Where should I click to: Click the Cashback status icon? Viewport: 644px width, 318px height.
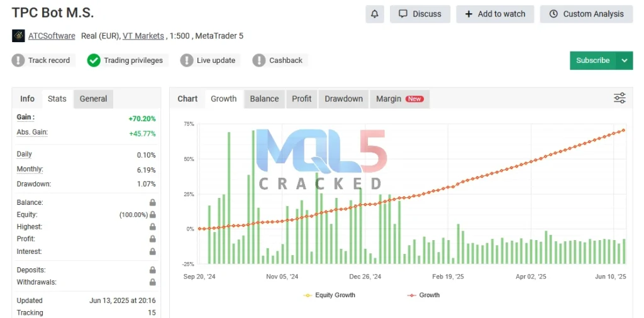[259, 60]
